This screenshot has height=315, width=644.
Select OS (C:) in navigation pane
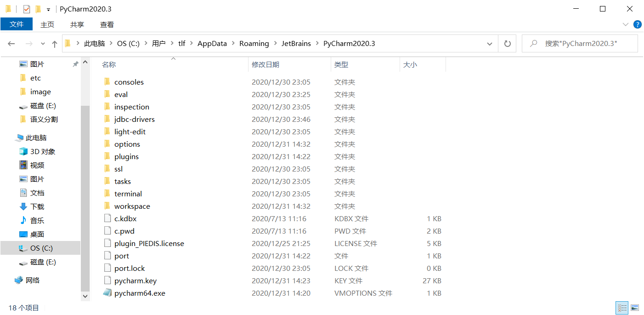40,248
